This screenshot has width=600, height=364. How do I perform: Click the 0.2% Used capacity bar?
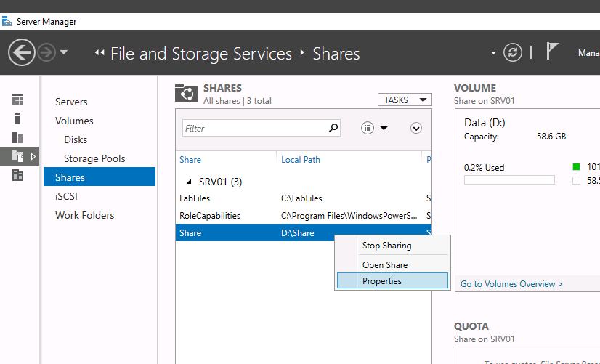pyautogui.click(x=509, y=179)
